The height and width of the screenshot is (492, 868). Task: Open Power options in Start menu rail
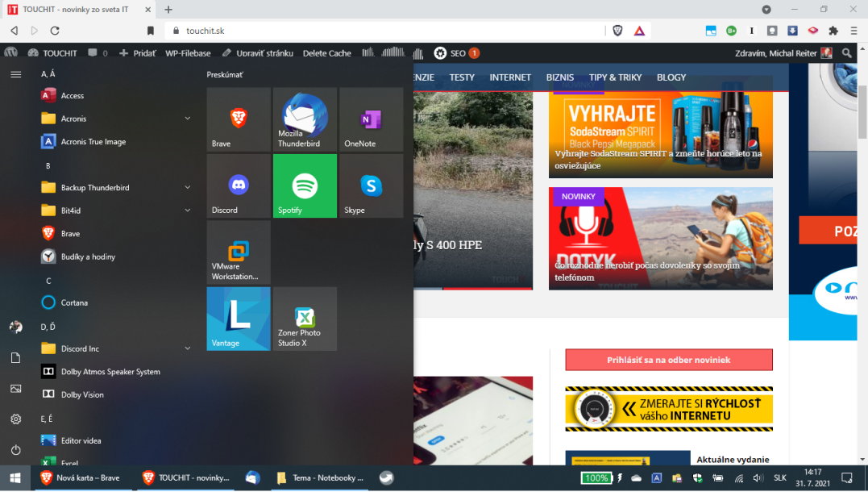pyautogui.click(x=15, y=450)
